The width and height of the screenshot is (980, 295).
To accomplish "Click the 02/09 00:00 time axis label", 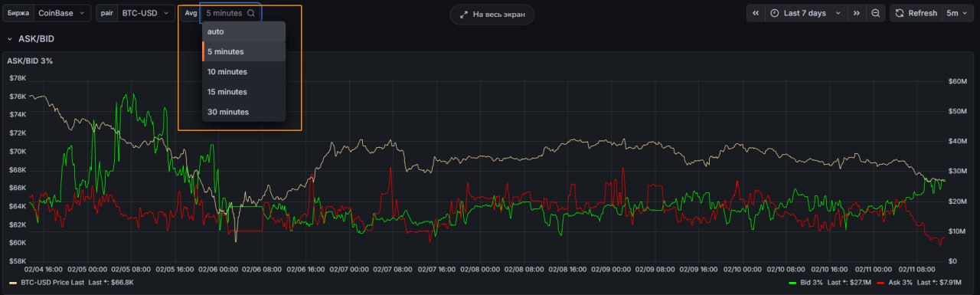I will [611, 269].
